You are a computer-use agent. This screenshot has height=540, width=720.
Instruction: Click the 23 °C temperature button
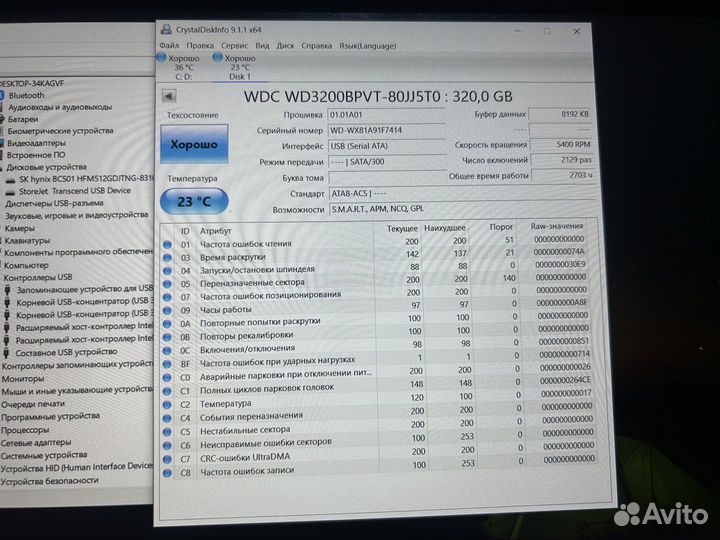click(194, 202)
